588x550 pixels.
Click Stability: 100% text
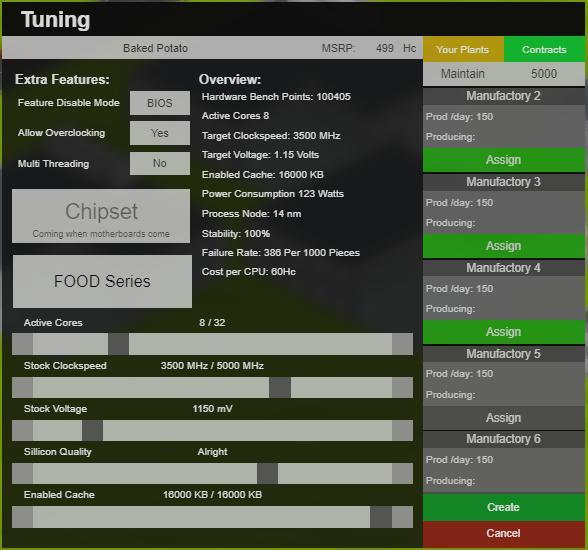[x=236, y=234]
